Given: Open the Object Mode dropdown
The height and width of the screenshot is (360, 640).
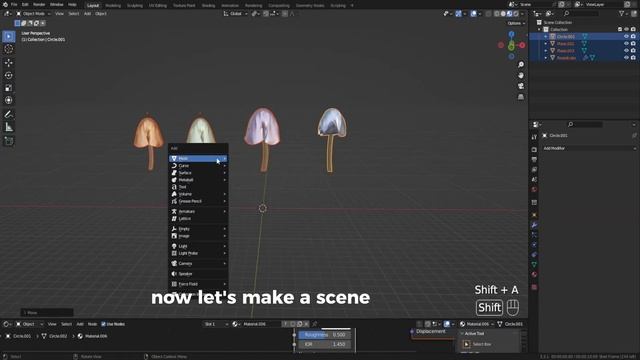Looking at the screenshot, I should [33, 13].
